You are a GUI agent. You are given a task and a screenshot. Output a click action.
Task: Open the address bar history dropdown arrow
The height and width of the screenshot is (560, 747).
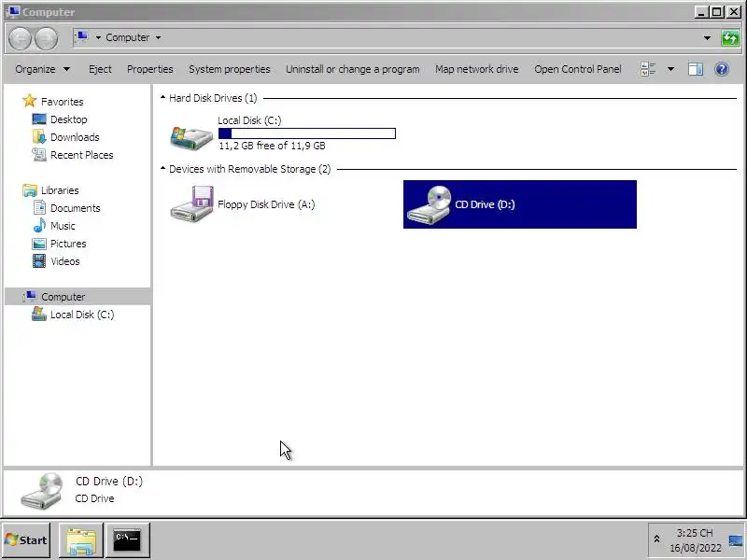pos(708,37)
